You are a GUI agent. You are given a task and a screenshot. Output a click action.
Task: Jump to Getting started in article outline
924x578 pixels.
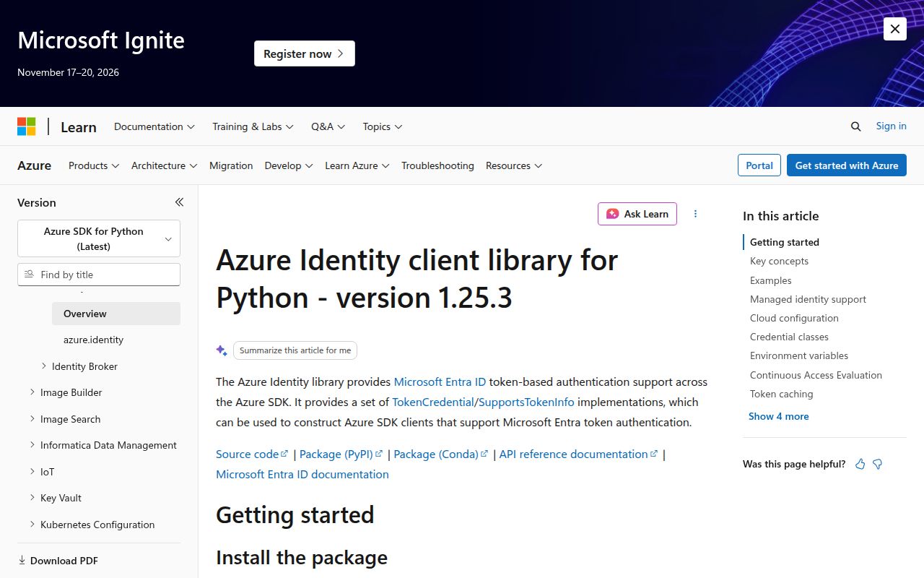tap(785, 242)
